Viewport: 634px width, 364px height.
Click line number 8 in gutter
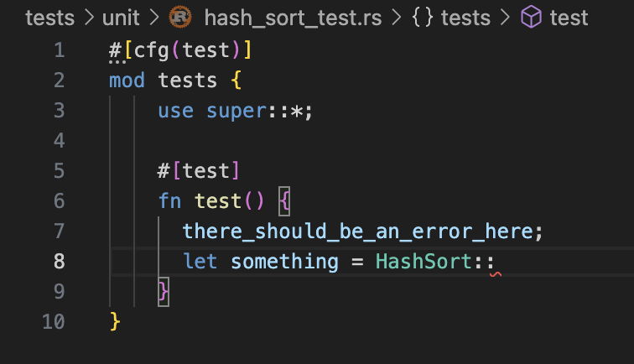pyautogui.click(x=59, y=262)
